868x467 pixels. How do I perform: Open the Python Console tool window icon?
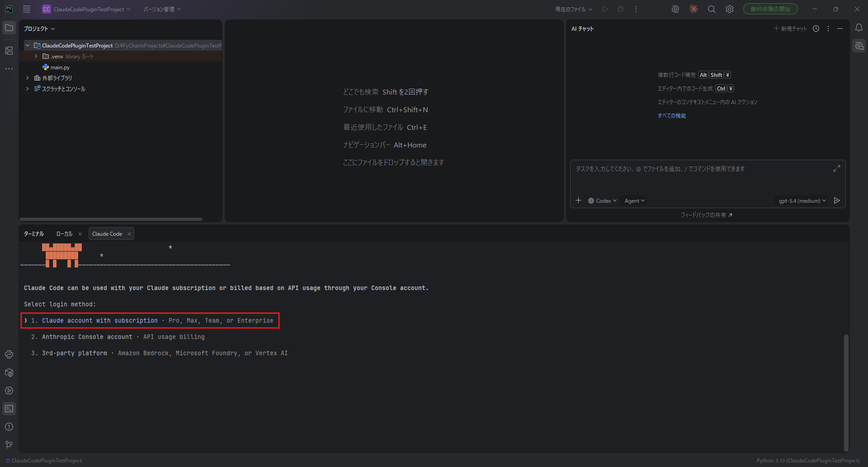[9, 354]
